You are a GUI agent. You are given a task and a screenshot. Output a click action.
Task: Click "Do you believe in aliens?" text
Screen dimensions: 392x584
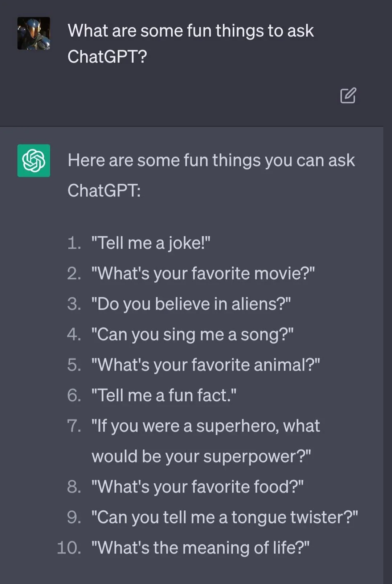click(x=191, y=304)
